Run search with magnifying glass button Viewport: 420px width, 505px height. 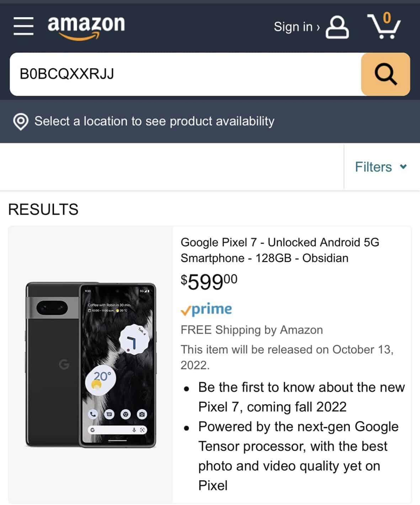pos(386,74)
